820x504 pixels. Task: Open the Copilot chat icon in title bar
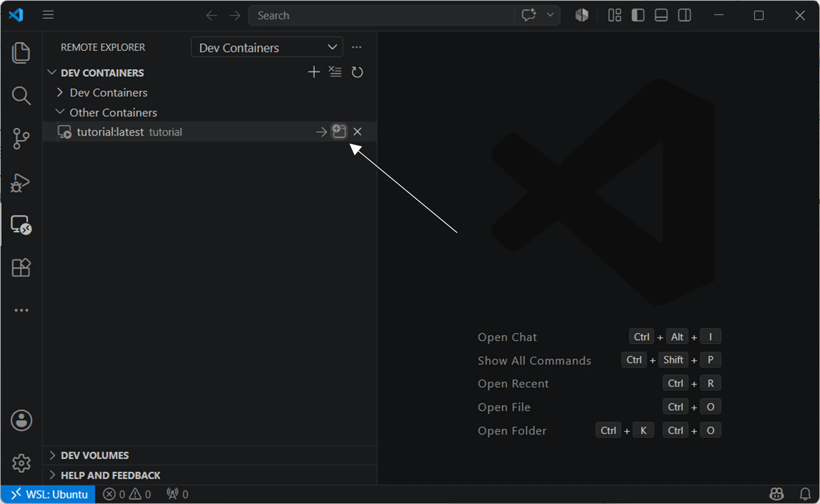[529, 15]
